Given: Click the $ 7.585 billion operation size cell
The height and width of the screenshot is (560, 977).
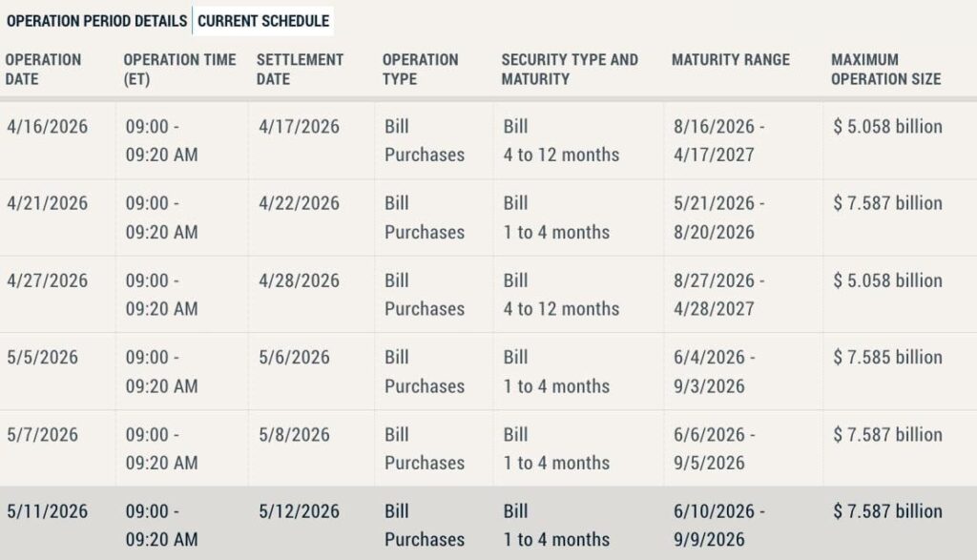Looking at the screenshot, I should (887, 357).
